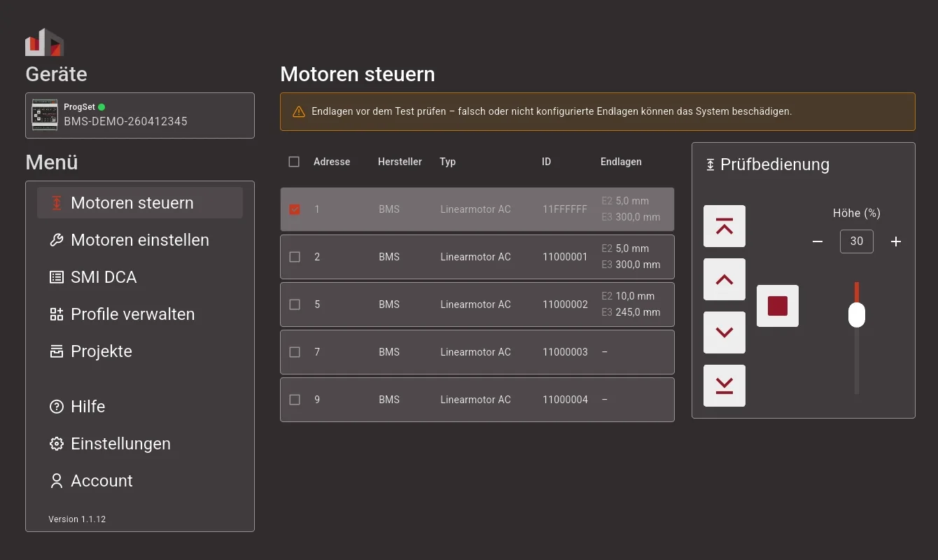
Task: Uncheck the checkbox for motor address 1
Action: pyautogui.click(x=294, y=209)
